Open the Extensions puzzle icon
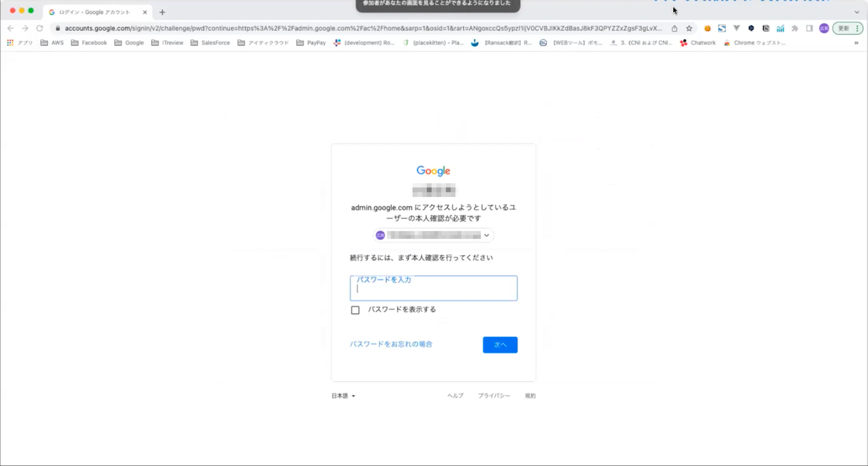This screenshot has height=466, width=868. [795, 28]
